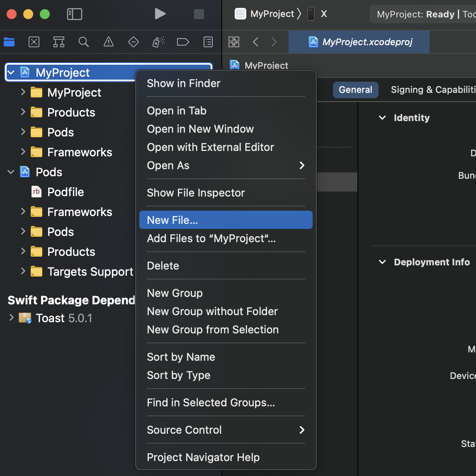Collapse the Pods project
This screenshot has height=476, width=476.
pos(11,172)
